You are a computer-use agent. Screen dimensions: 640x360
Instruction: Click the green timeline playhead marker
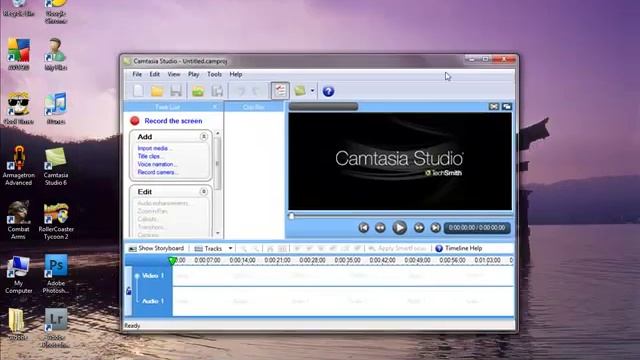[x=172, y=260]
